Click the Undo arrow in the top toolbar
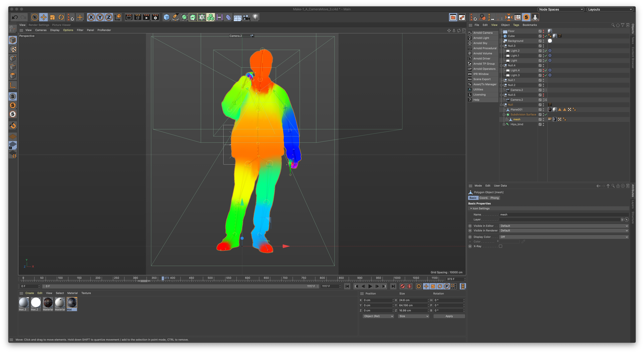Screen dimensions: 644x353 click(15, 17)
